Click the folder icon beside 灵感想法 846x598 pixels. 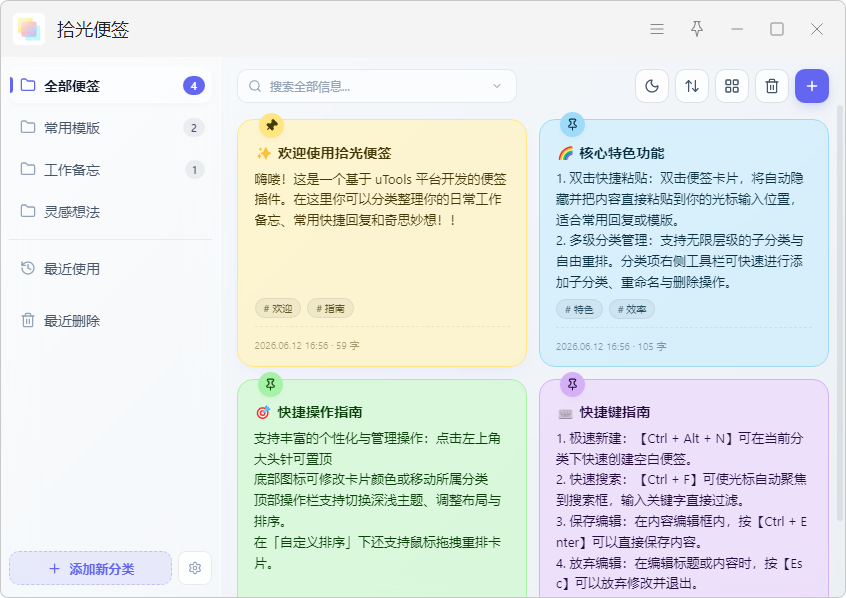pyautogui.click(x=28, y=211)
